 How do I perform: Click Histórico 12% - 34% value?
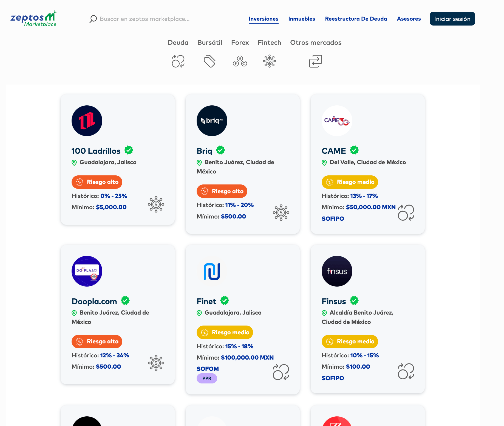115,355
